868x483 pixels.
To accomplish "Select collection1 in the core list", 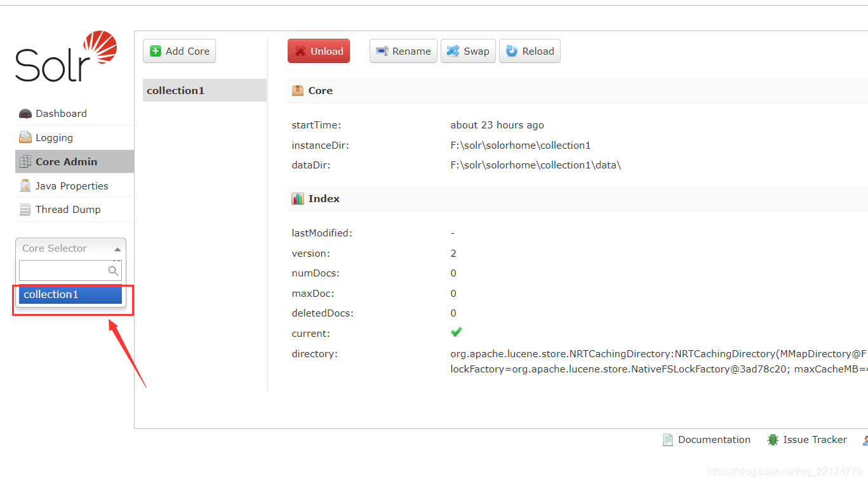I will click(204, 90).
